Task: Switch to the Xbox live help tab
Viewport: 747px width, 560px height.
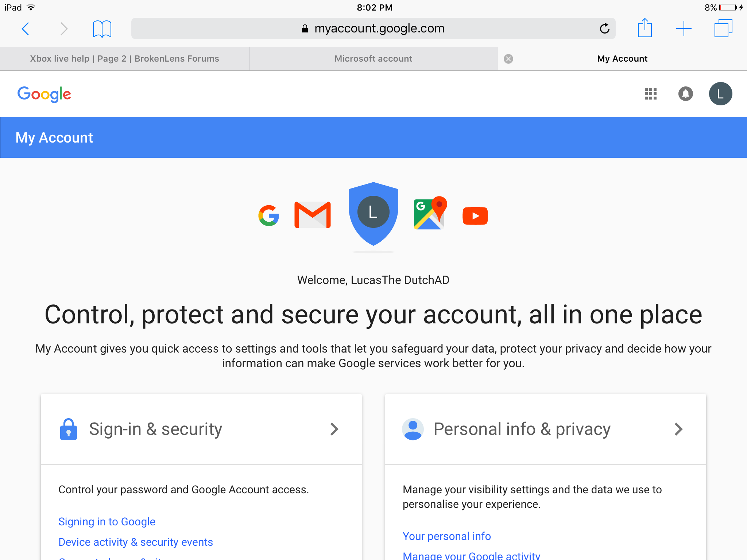Action: pos(124,59)
